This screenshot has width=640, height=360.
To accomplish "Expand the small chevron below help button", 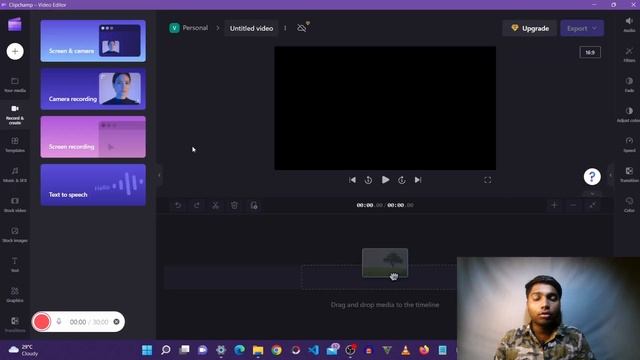I will [x=592, y=194].
